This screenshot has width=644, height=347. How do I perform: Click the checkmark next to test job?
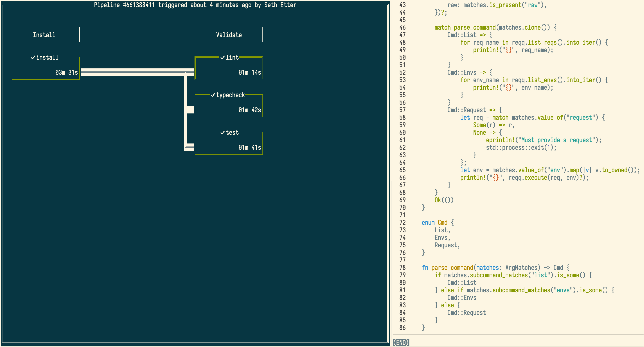coord(222,133)
